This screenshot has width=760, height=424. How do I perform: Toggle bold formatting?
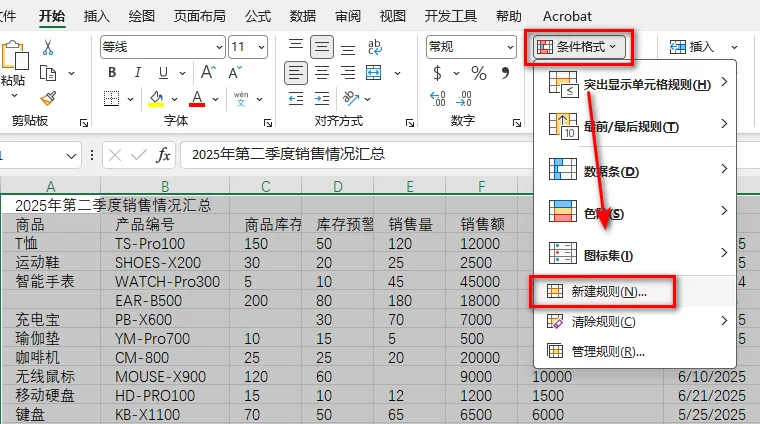[112, 73]
